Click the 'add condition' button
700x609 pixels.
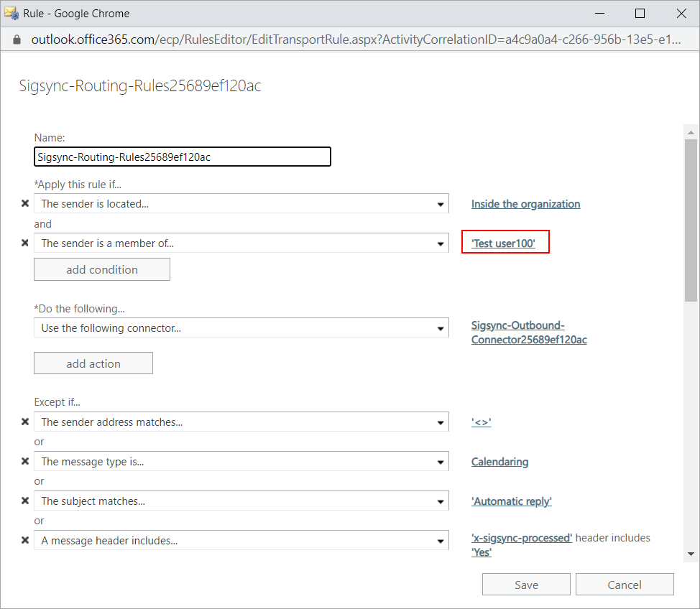click(x=102, y=269)
